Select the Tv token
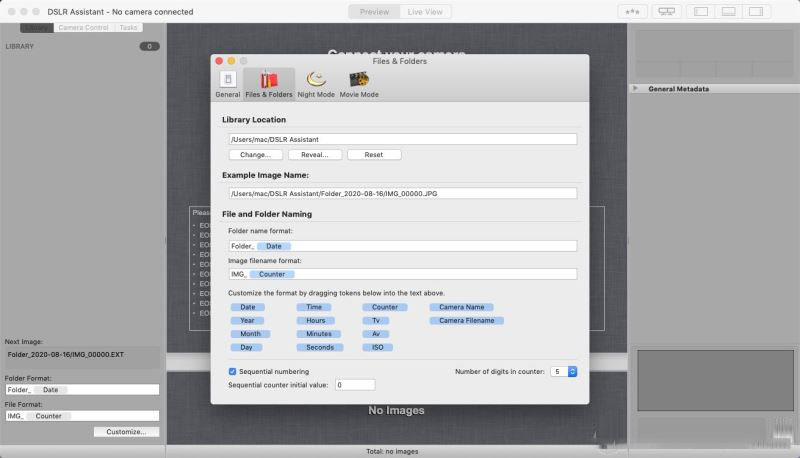 tap(376, 320)
